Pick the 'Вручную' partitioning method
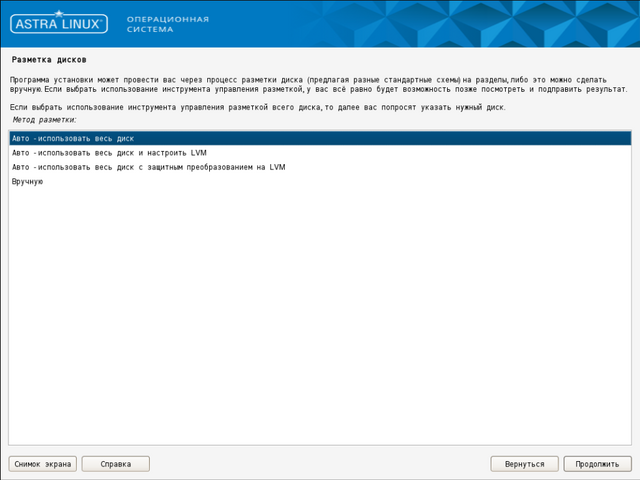 (27, 181)
